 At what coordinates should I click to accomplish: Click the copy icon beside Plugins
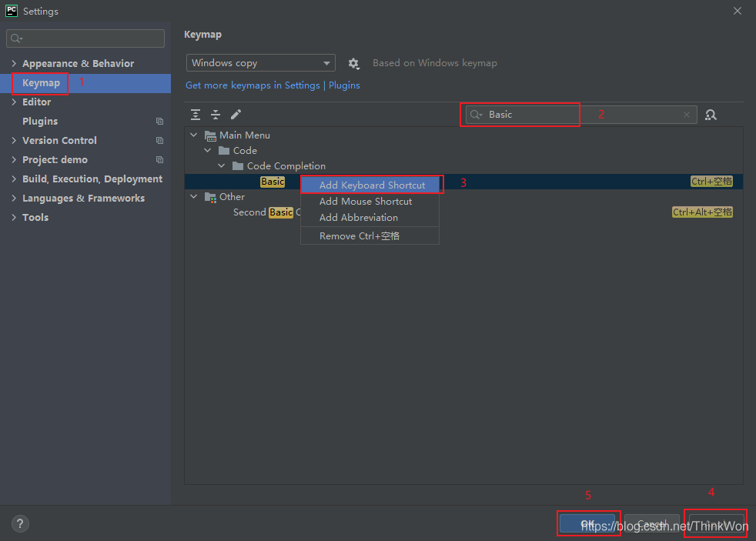pyautogui.click(x=159, y=122)
